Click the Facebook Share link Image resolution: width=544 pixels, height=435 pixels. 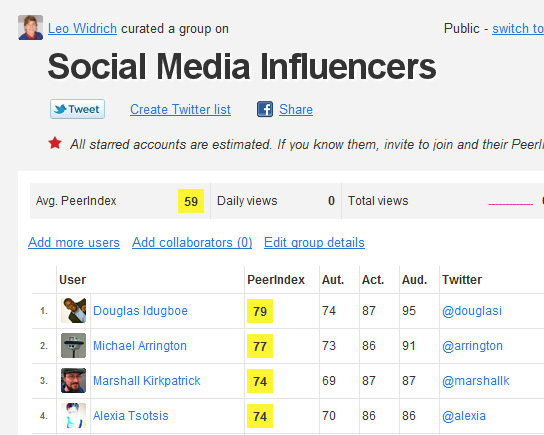click(x=296, y=110)
